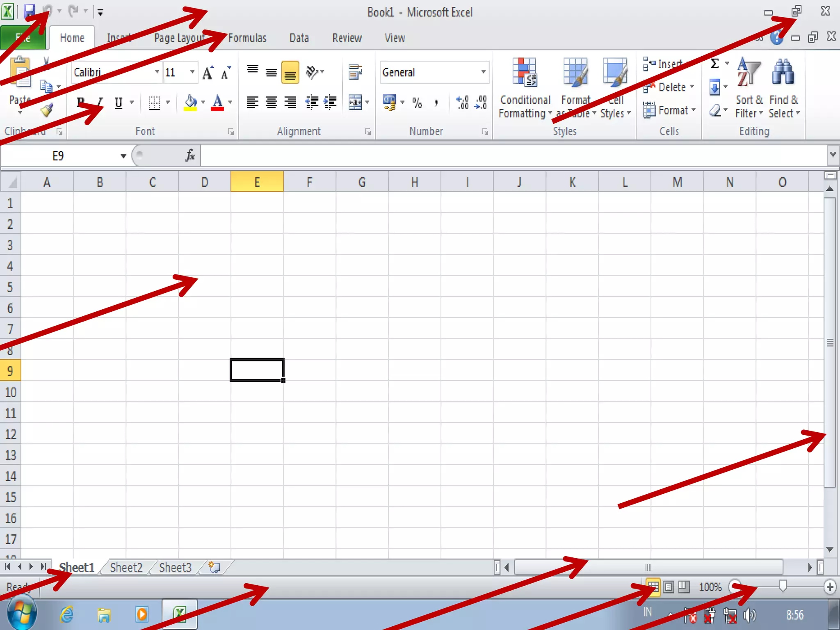
Task: Toggle Bottom Align vertical alignment
Action: click(x=290, y=73)
